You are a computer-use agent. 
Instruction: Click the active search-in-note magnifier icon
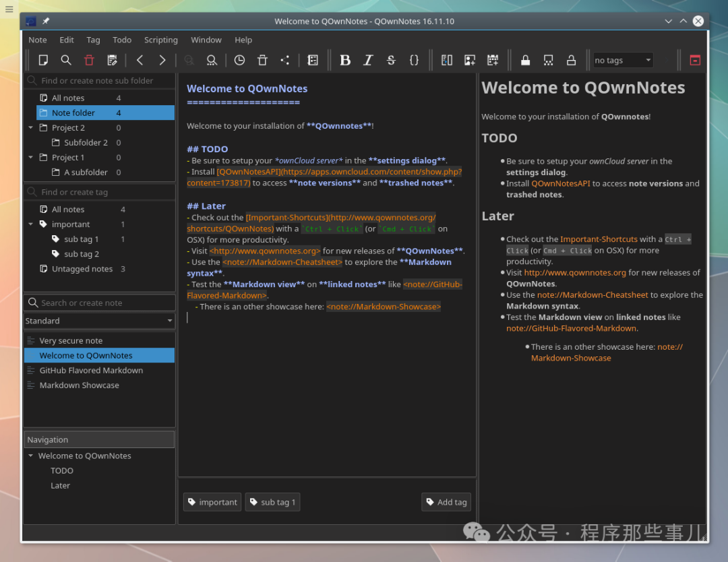point(212,60)
